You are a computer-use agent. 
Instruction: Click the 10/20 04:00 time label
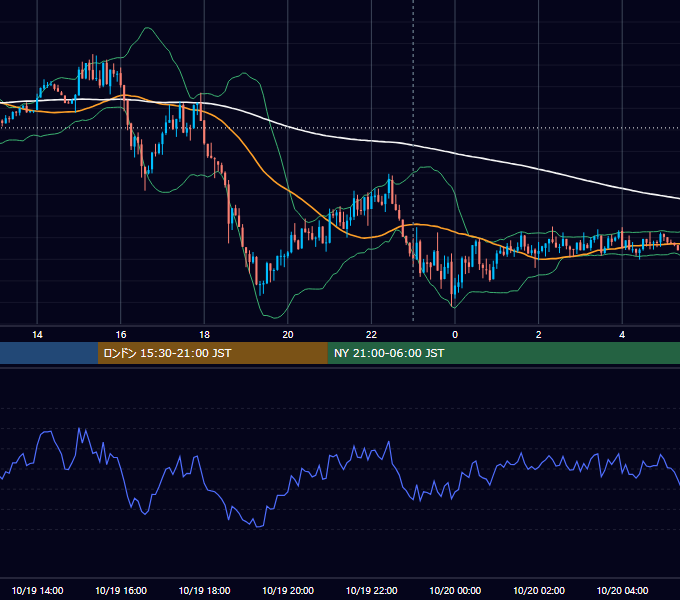pos(622,590)
